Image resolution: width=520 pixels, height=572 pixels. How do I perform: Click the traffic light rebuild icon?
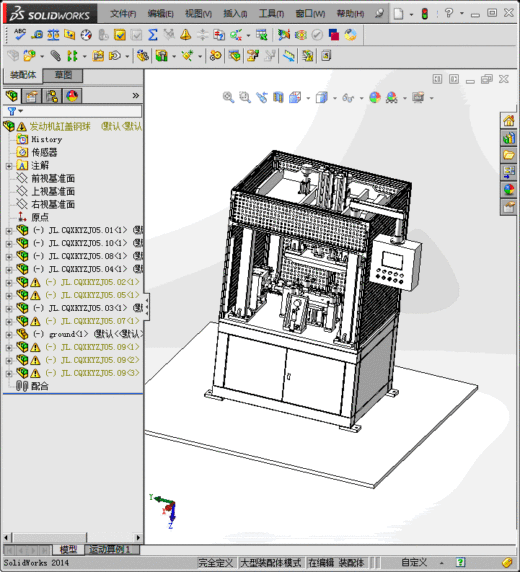424,14
